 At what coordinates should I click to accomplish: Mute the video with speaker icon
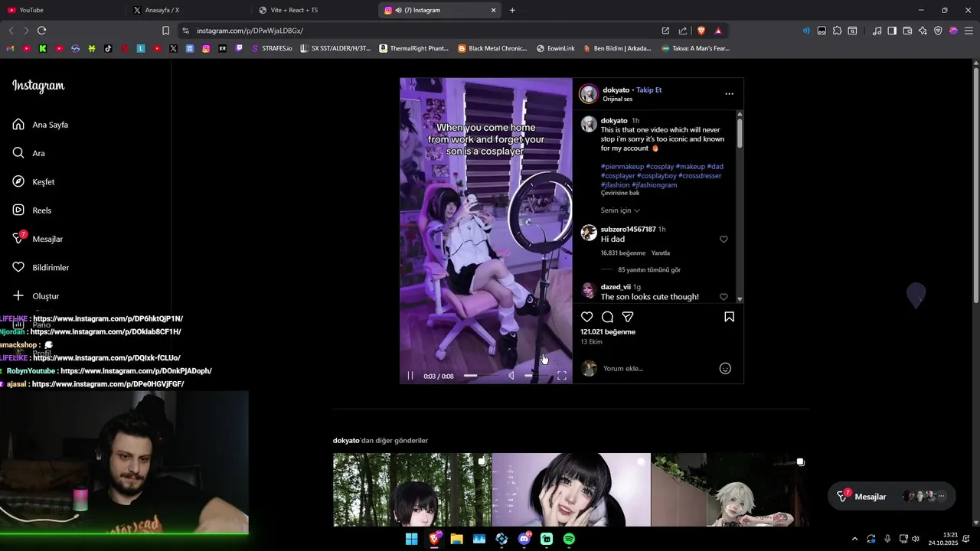coord(511,376)
